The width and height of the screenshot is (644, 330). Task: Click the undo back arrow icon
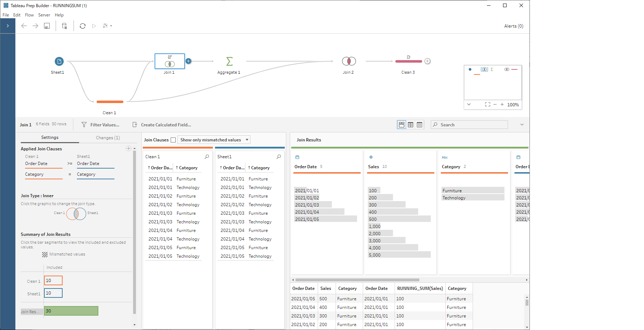(24, 26)
